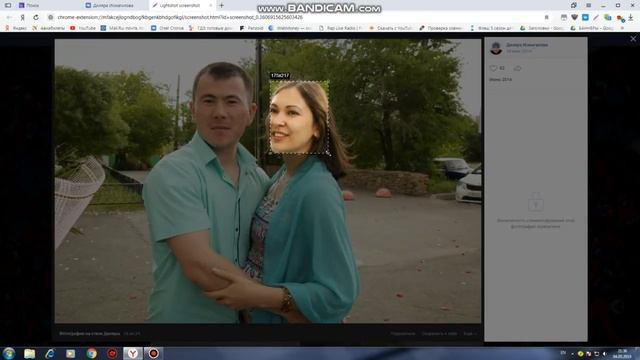640x360 pixels.
Task: Close the Lightshot screenshot tab
Action: [211, 5]
